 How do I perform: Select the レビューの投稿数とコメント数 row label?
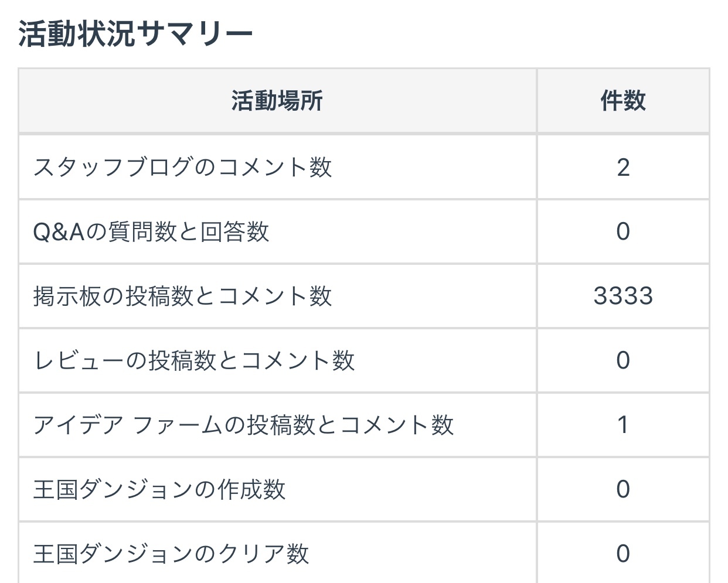pos(194,361)
